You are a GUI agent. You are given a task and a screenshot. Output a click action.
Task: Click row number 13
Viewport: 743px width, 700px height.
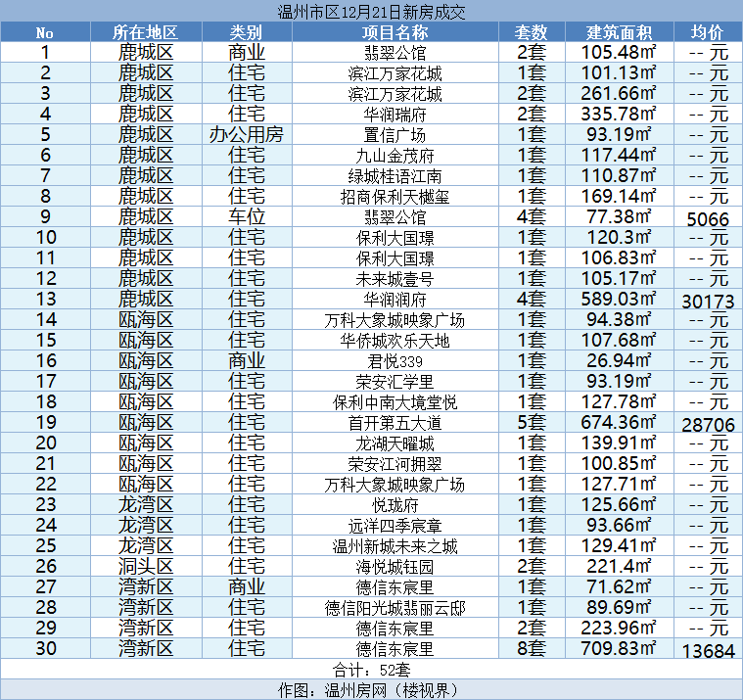click(x=45, y=299)
